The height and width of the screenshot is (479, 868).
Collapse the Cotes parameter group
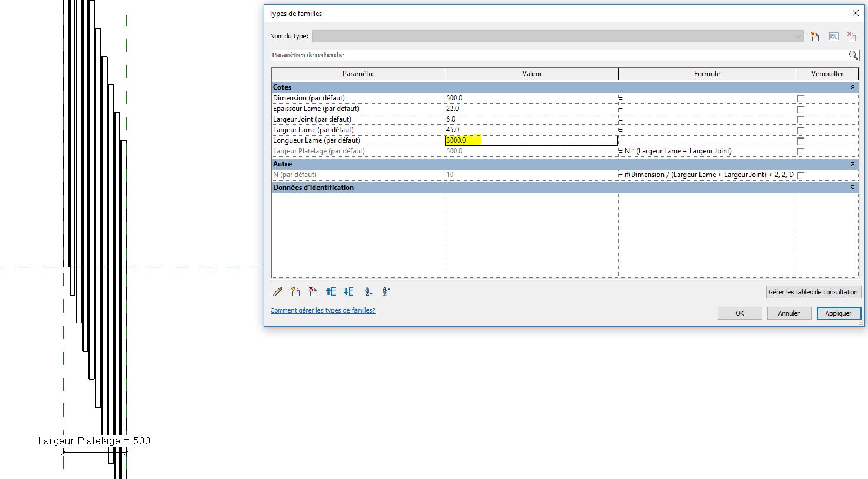[x=853, y=87]
